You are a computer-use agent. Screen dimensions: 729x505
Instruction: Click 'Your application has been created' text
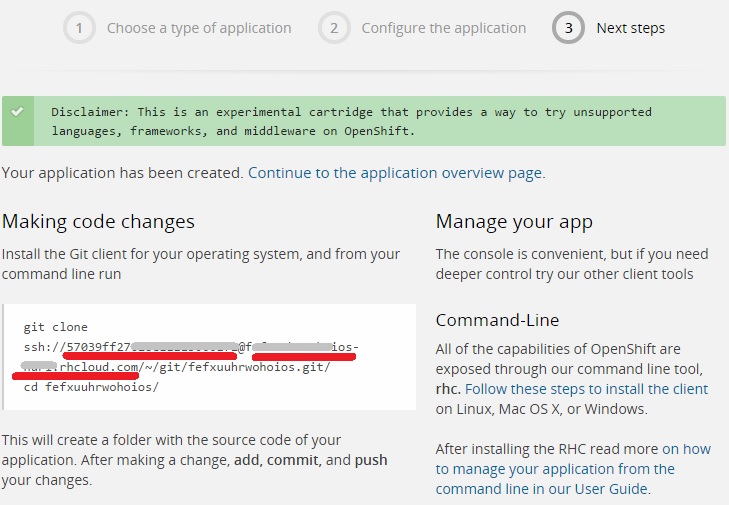[123, 173]
